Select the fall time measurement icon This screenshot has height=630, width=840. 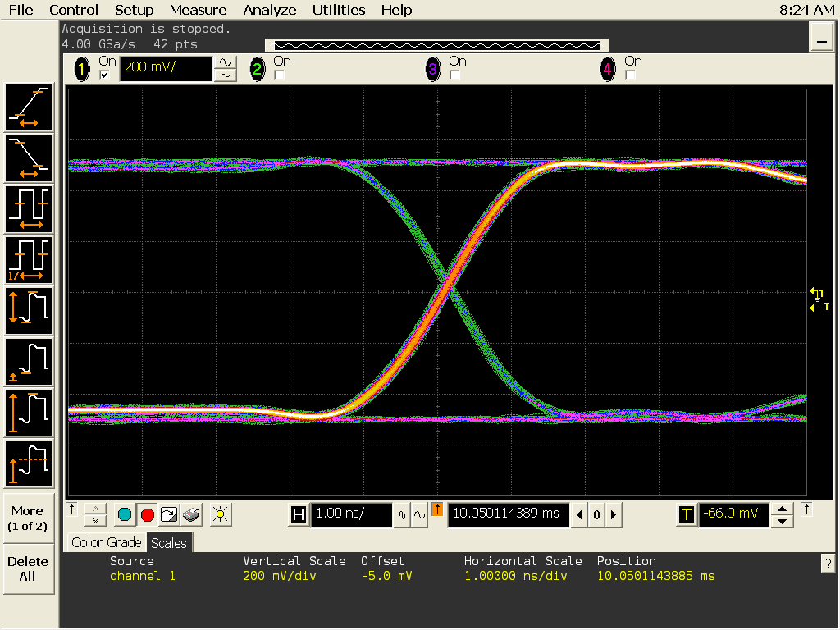pyautogui.click(x=30, y=158)
